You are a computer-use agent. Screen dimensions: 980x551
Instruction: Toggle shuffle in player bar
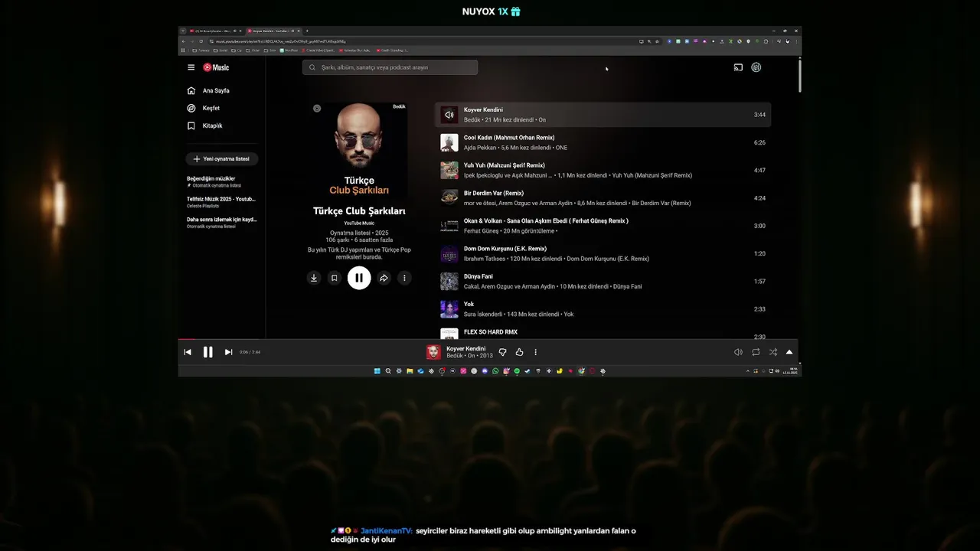click(773, 352)
